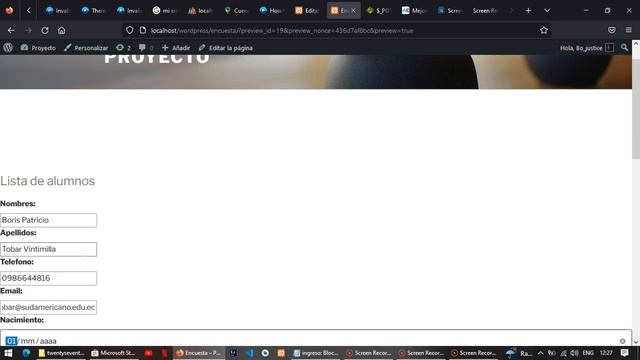Switch to the $_PO… browser tab
This screenshot has width=640, height=360.
pos(379,11)
